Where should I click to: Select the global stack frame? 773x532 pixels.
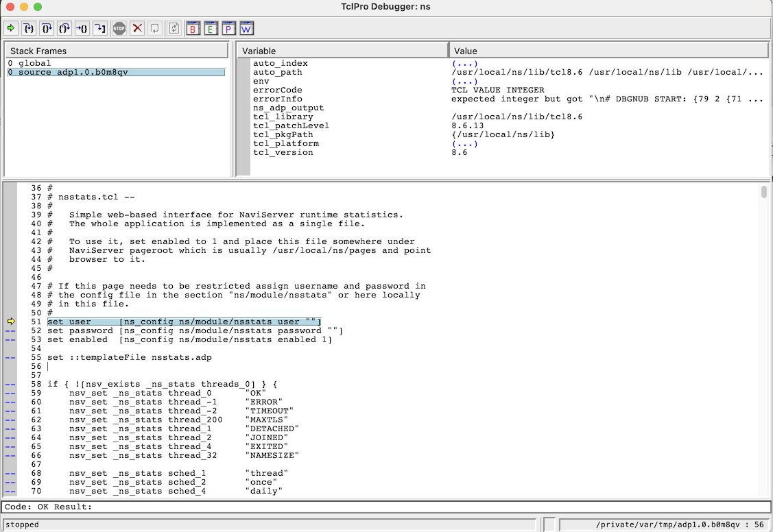coord(41,62)
